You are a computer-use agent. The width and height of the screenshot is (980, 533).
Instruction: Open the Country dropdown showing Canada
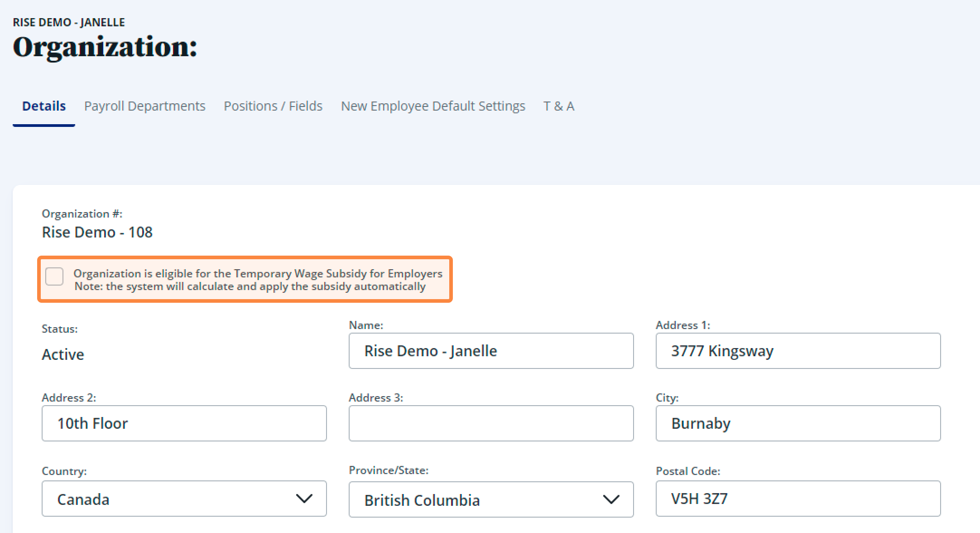pyautogui.click(x=184, y=499)
